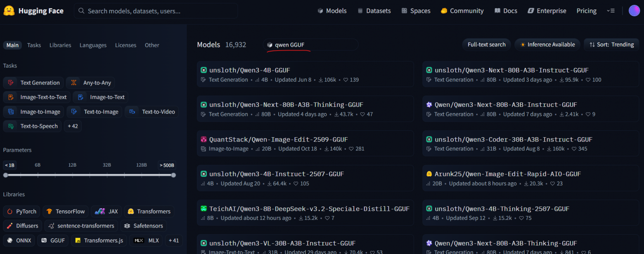This screenshot has height=254, width=644.
Task: Open the user profile avatar
Action: click(x=634, y=11)
